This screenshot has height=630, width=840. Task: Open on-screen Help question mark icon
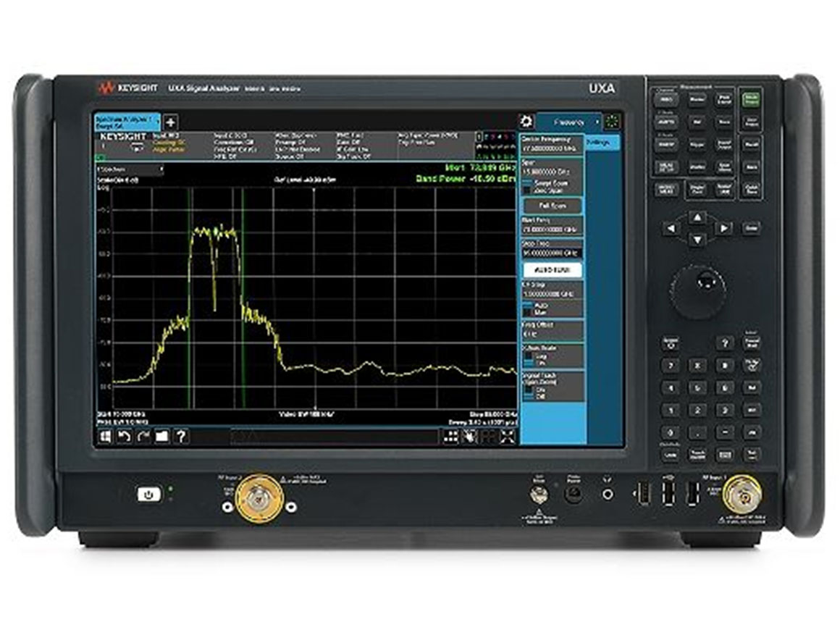click(181, 437)
